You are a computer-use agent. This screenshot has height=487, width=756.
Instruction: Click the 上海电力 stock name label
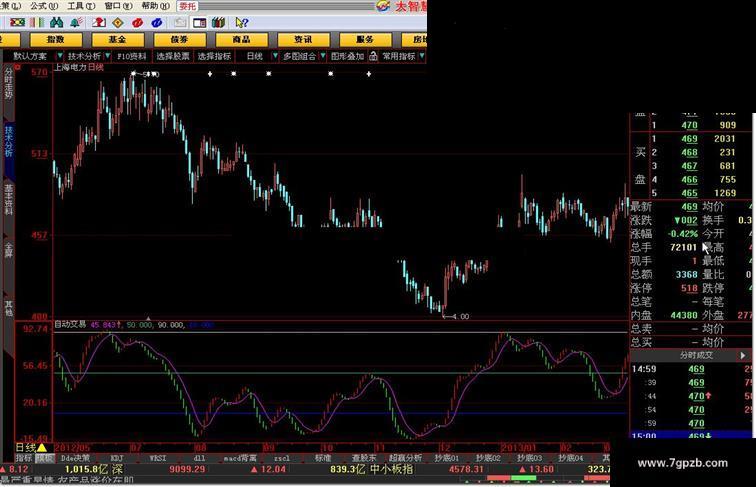[x=70, y=67]
